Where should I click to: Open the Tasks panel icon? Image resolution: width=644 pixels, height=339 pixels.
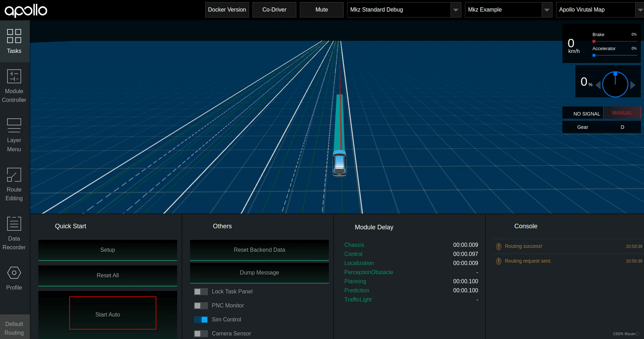[x=14, y=36]
